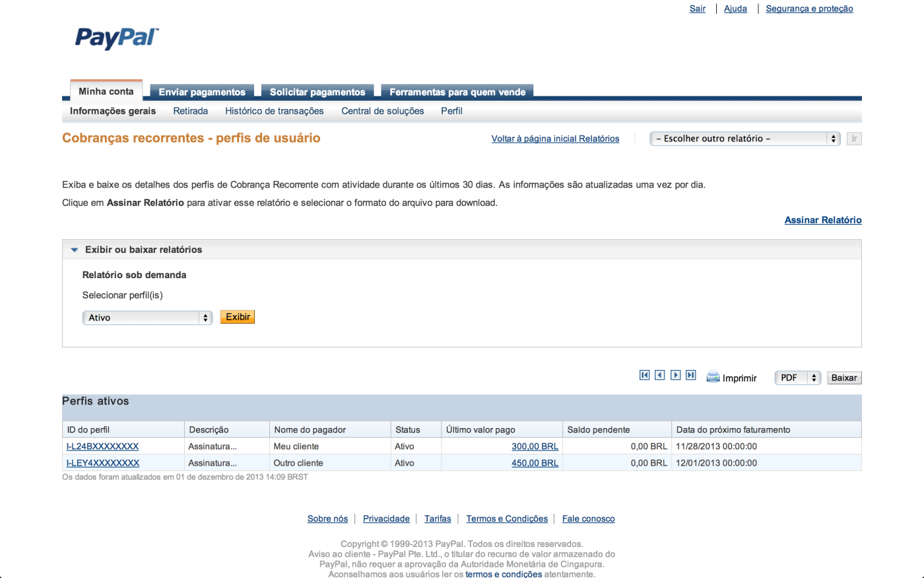The height and width of the screenshot is (578, 924).
Task: Click the ID do perfil column header
Action: click(x=123, y=429)
